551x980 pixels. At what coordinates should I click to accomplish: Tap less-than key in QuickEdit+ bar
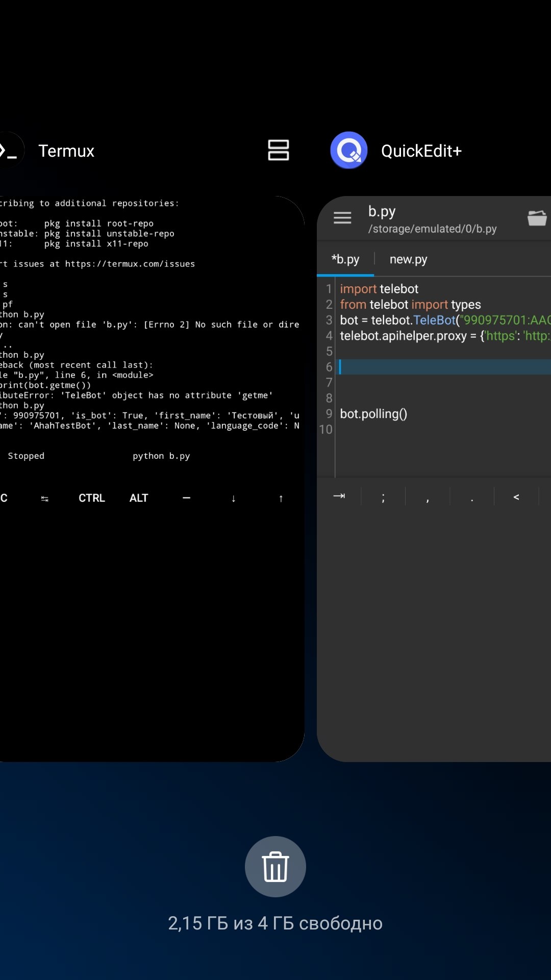tap(516, 497)
